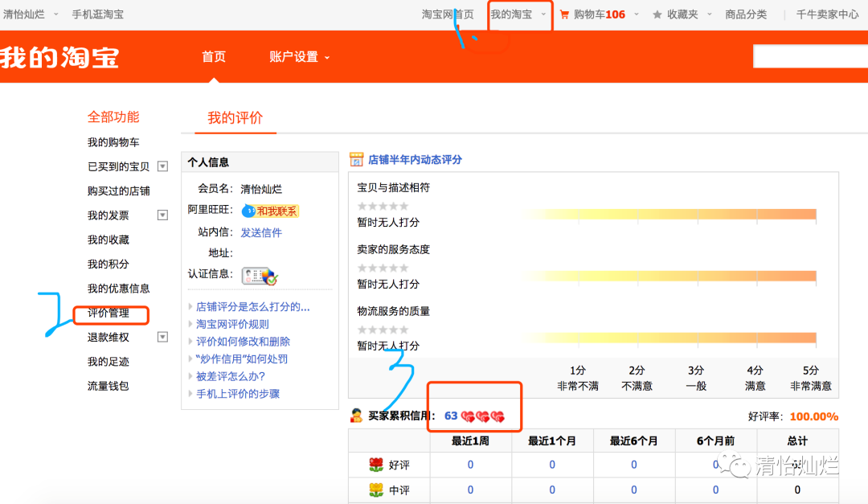Click the 物流服务的质量 gradient score bar
This screenshot has height=504, width=868.
click(x=669, y=338)
